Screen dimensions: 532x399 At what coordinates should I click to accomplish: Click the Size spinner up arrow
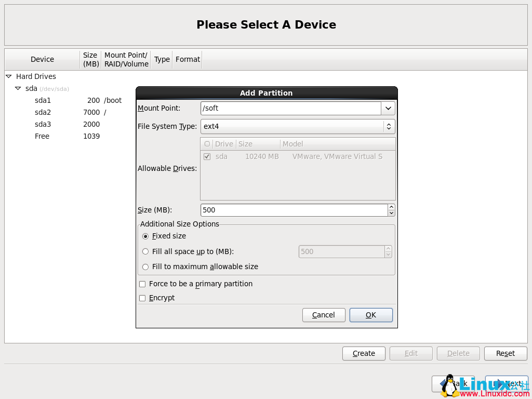tap(391, 207)
